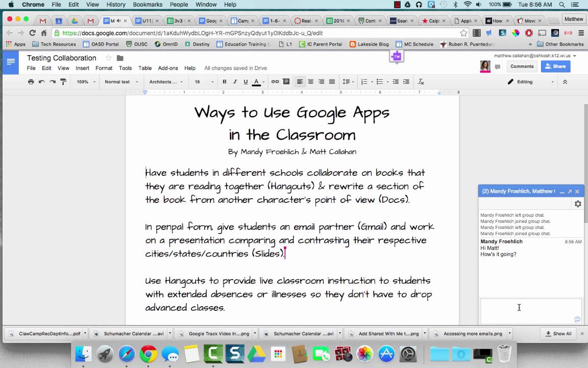Image resolution: width=588 pixels, height=368 pixels.
Task: Increase the paragraph indent
Action: 406,82
